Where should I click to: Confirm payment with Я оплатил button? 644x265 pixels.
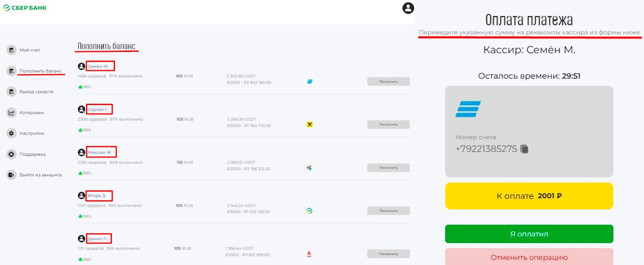click(529, 234)
